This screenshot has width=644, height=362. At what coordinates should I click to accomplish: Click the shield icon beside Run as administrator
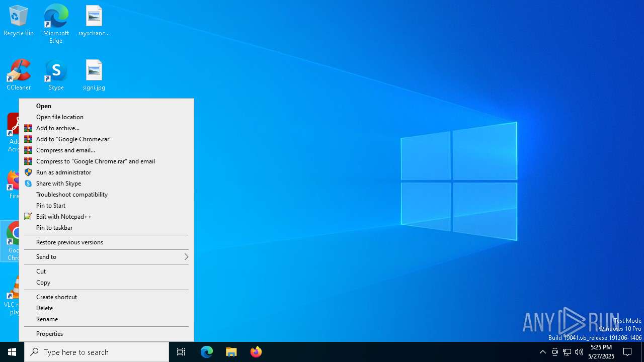click(x=28, y=172)
